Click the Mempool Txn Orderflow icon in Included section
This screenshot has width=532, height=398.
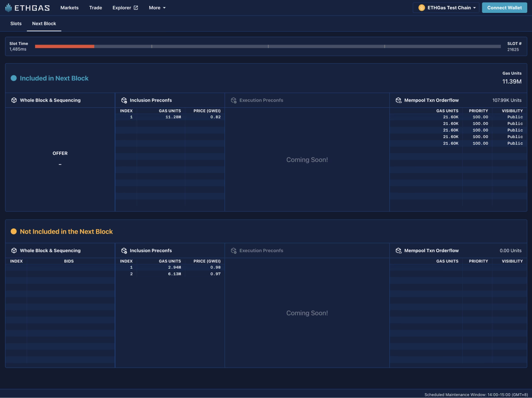[398, 100]
